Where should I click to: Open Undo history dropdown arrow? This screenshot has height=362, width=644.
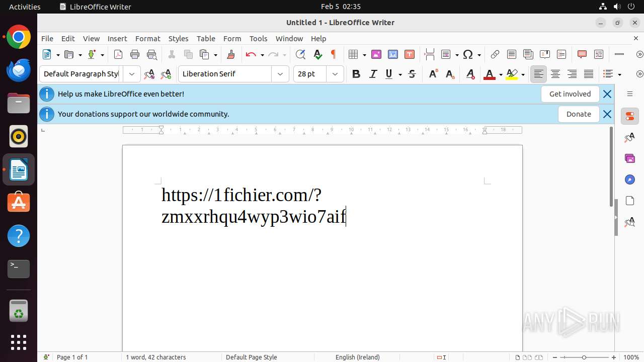tap(262, 54)
